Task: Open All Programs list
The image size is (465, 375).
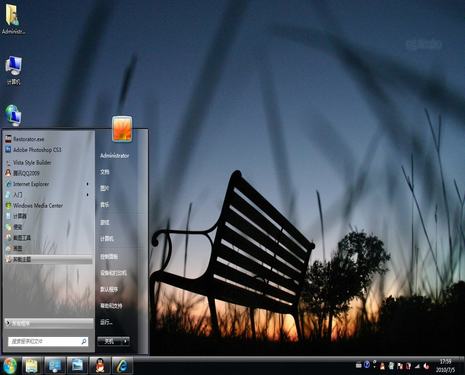Action: (x=49, y=323)
